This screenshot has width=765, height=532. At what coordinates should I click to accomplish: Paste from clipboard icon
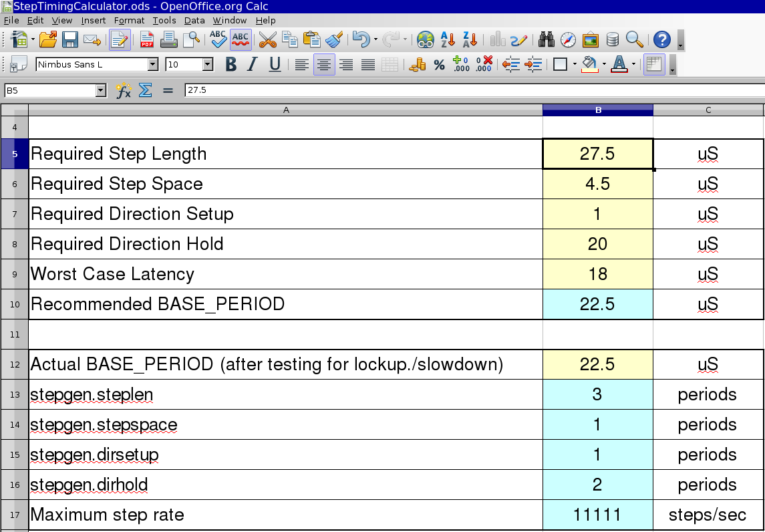tap(311, 39)
